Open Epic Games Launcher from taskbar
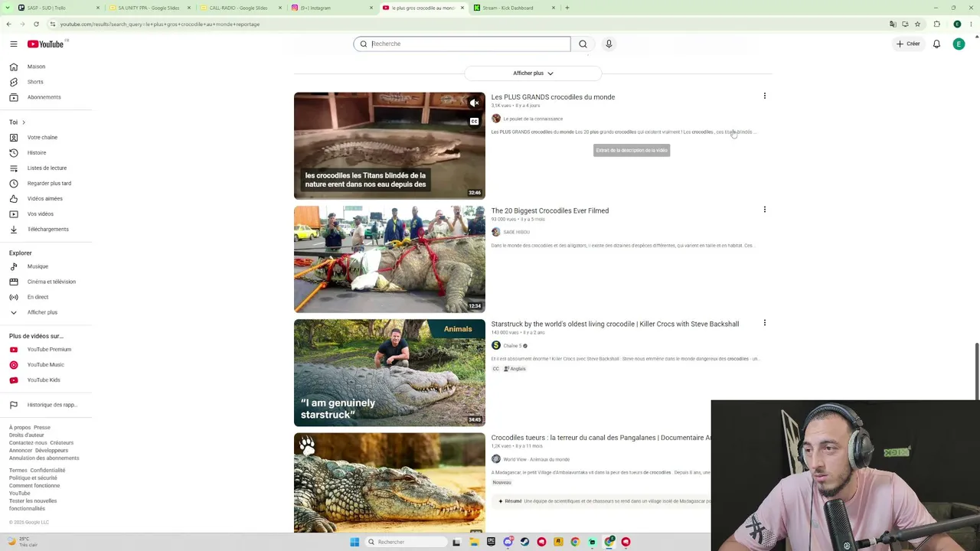The width and height of the screenshot is (980, 551). [x=491, y=542]
